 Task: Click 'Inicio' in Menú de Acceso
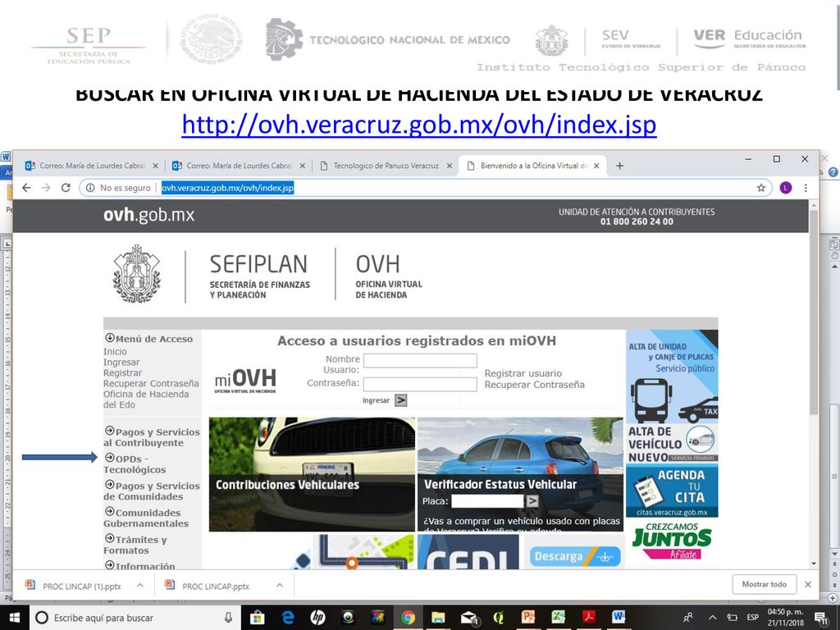(x=115, y=351)
